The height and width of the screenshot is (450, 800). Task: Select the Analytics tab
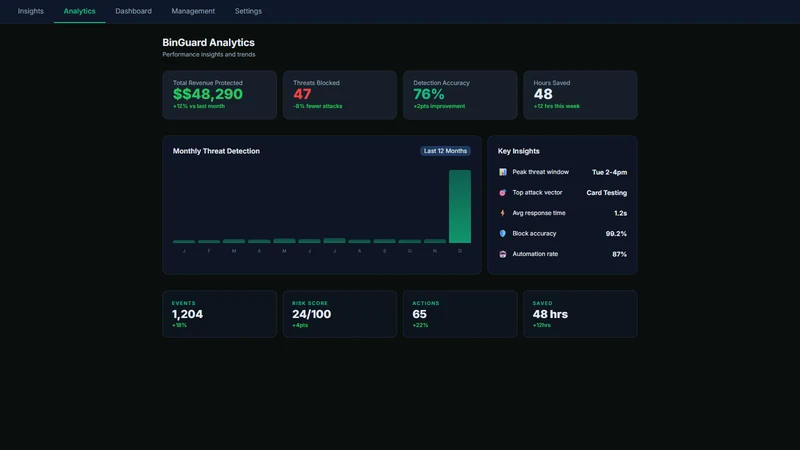click(x=80, y=11)
